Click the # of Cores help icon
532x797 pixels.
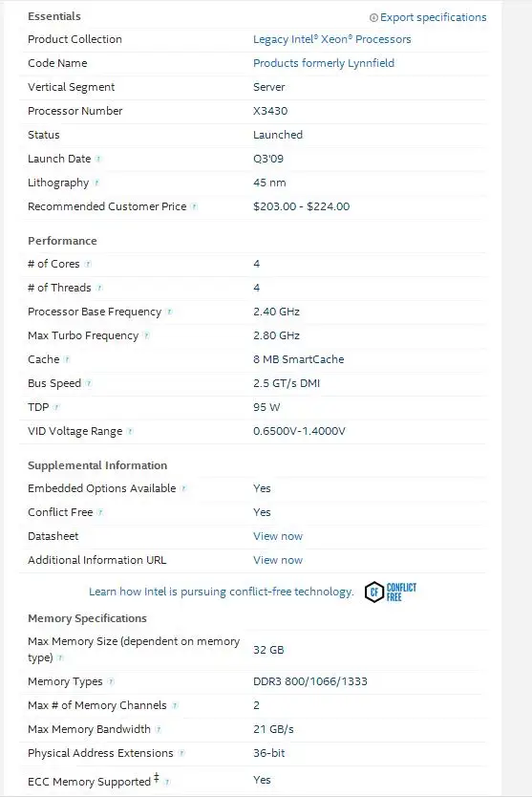[x=88, y=264]
